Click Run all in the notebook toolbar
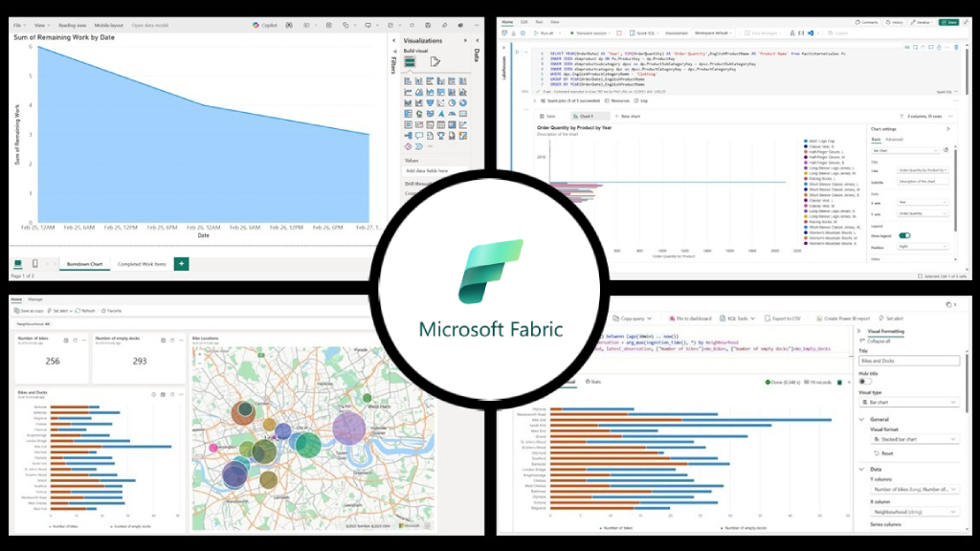The image size is (980, 551). 544,33
